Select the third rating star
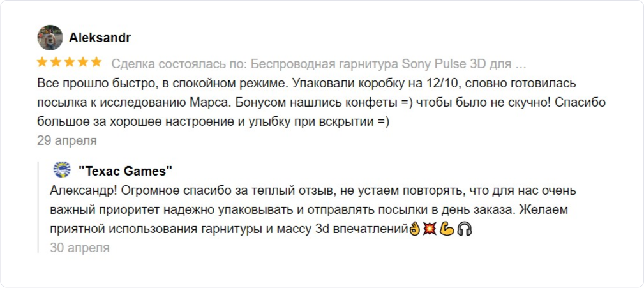This screenshot has width=644, height=288. [69, 63]
